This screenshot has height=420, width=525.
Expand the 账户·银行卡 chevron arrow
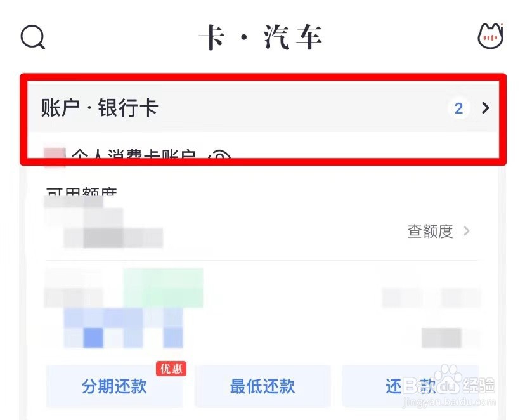point(486,108)
